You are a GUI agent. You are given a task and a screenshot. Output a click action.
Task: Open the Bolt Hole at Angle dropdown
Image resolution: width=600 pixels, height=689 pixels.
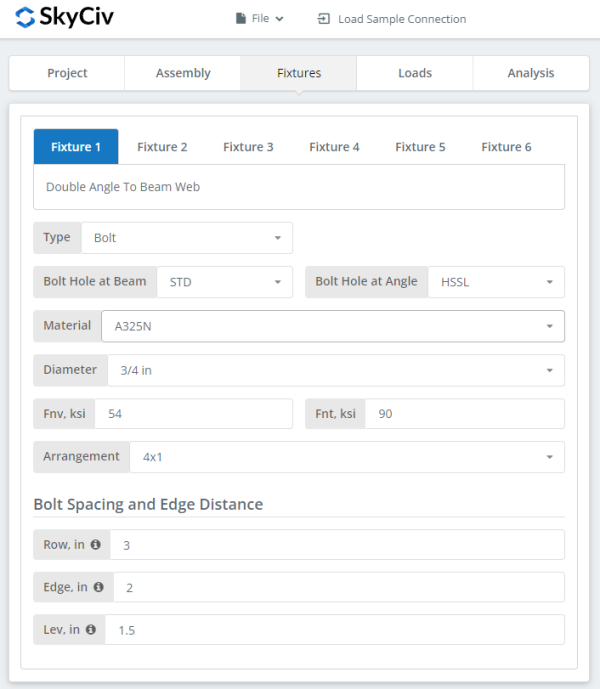point(496,282)
